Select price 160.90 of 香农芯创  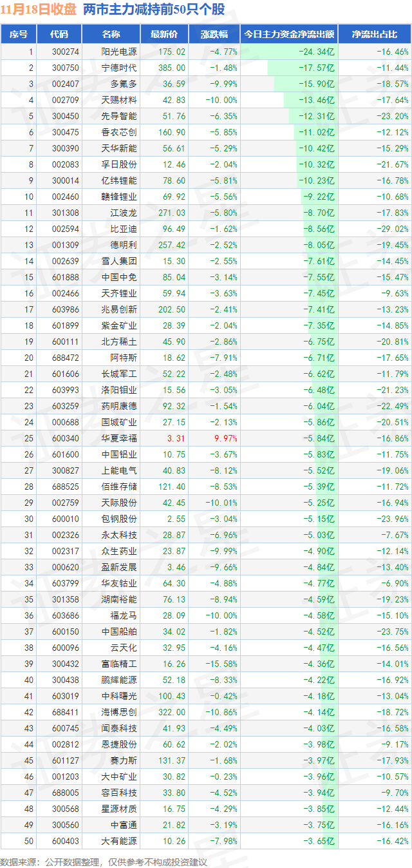(171, 132)
